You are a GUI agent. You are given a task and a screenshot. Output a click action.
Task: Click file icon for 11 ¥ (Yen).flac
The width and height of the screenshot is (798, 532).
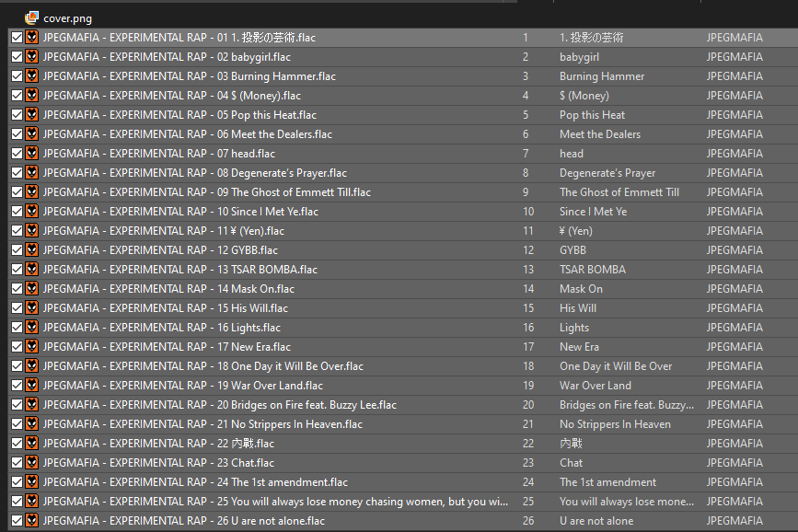point(31,231)
